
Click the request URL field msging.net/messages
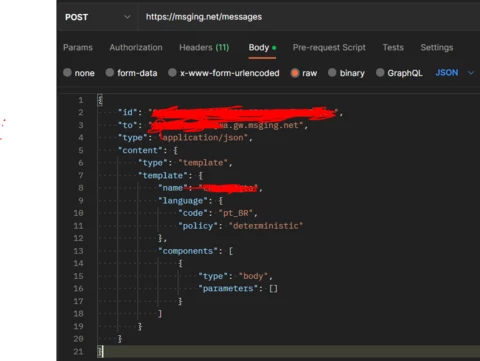(x=204, y=17)
